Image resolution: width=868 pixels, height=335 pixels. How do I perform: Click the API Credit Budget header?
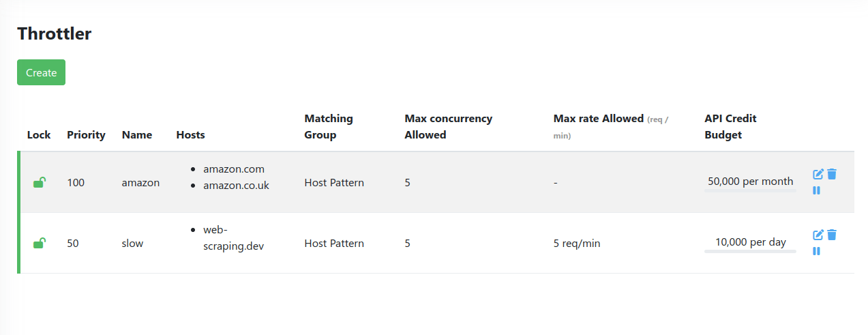[730, 127]
